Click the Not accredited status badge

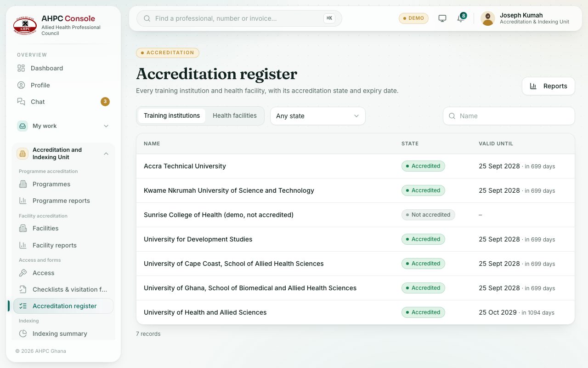click(x=428, y=215)
